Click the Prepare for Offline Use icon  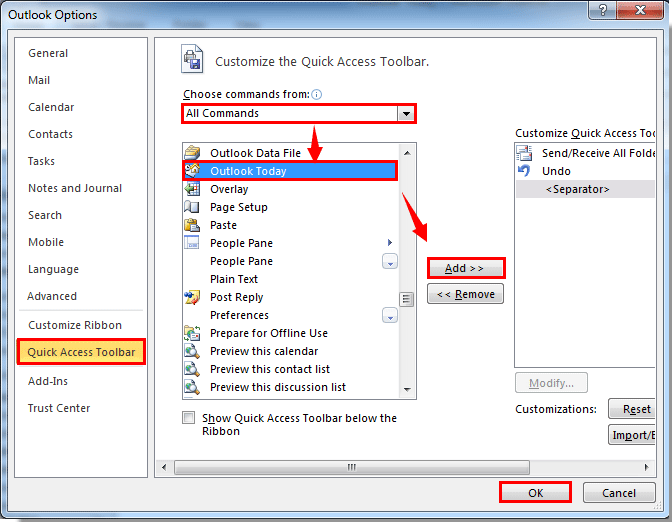pyautogui.click(x=192, y=333)
